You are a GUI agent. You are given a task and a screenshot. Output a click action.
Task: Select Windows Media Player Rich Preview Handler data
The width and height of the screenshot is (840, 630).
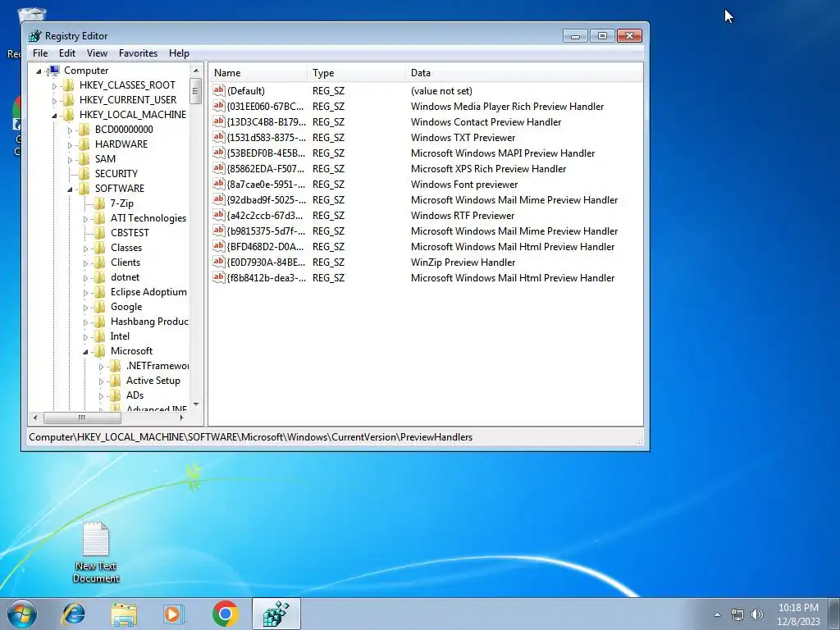[x=507, y=106]
